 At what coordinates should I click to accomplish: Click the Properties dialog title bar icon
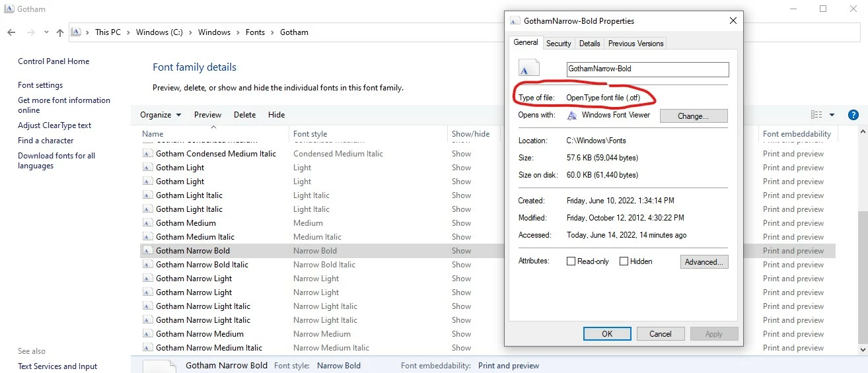(x=515, y=20)
